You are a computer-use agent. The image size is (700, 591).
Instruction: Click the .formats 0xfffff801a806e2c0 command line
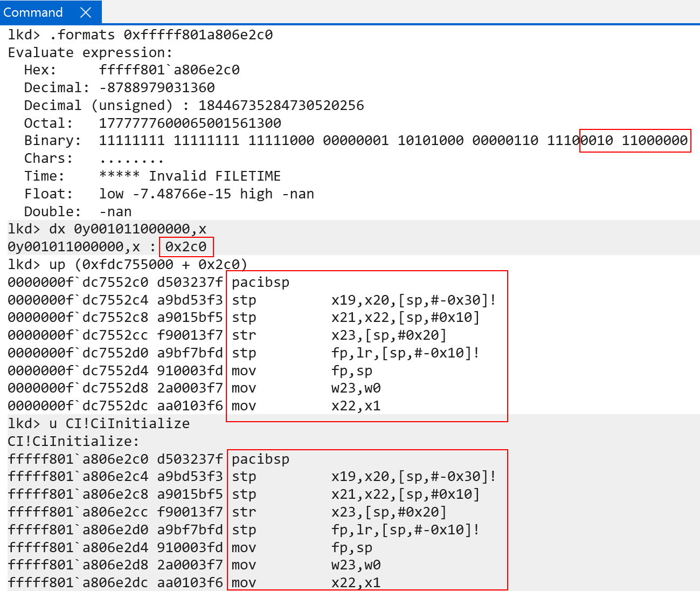point(161,35)
